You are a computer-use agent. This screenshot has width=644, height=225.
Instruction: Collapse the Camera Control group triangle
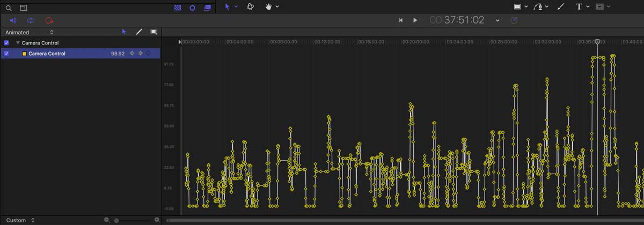[18, 43]
